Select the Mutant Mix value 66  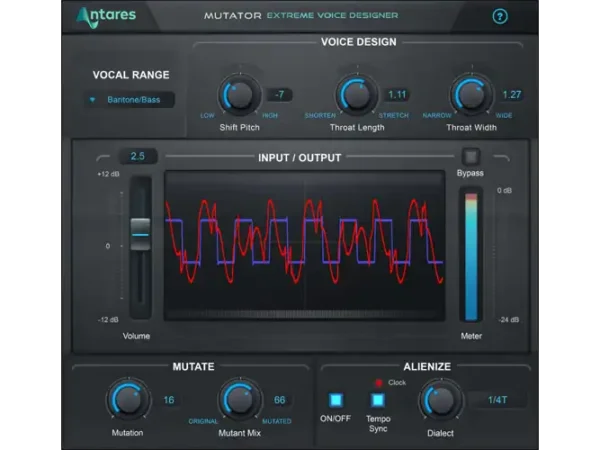click(x=280, y=400)
